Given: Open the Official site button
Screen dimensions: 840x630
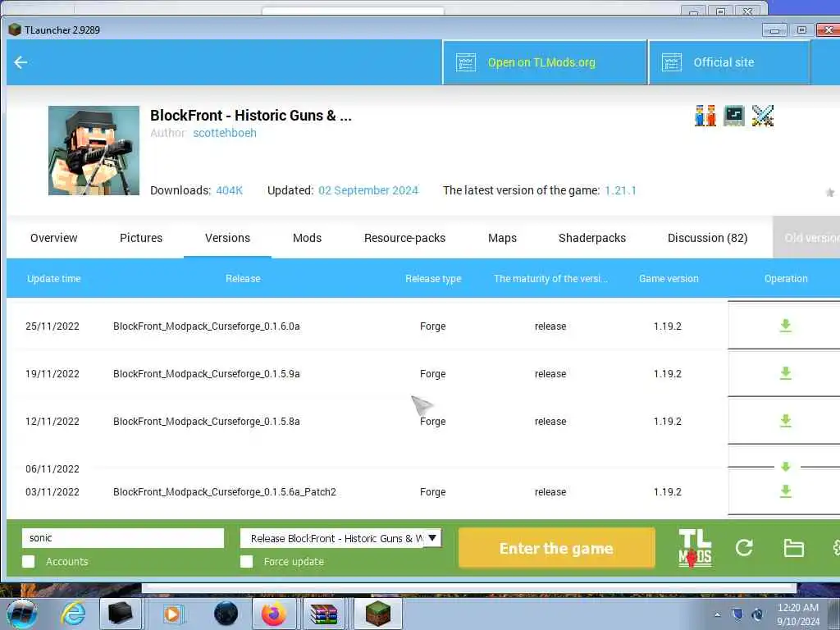Looking at the screenshot, I should (729, 62).
